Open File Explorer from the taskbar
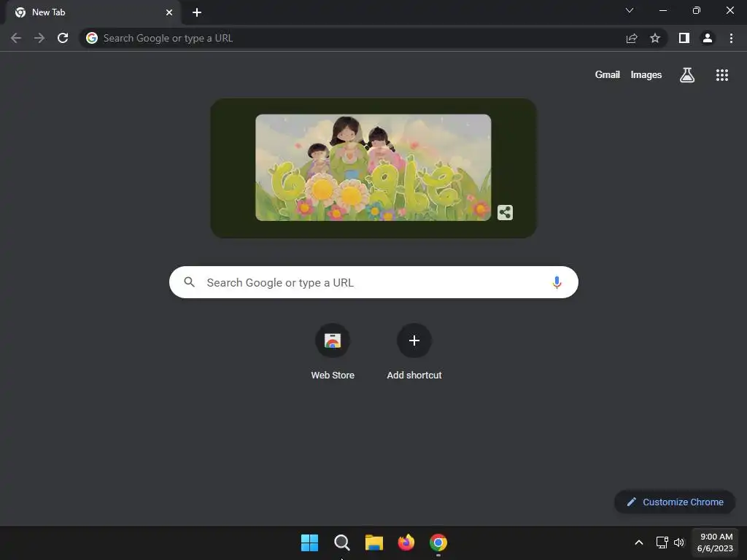This screenshot has height=560, width=747. 374,542
